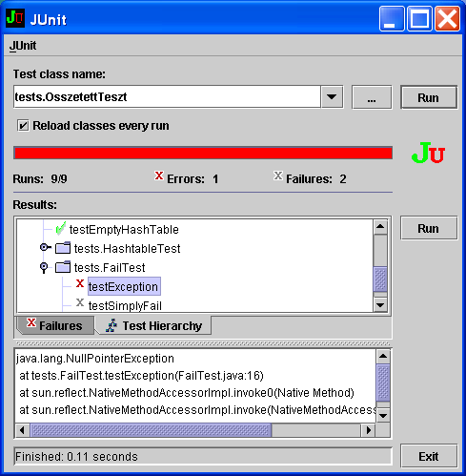
Task: Click the 'Runs: 9/9' counter text
Action: tap(40, 179)
